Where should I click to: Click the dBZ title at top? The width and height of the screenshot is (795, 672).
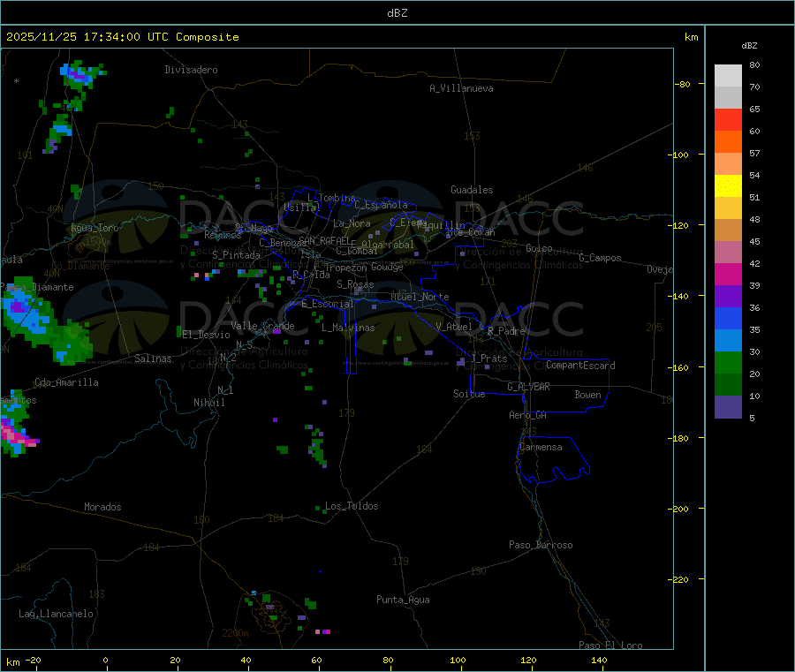pos(397,13)
